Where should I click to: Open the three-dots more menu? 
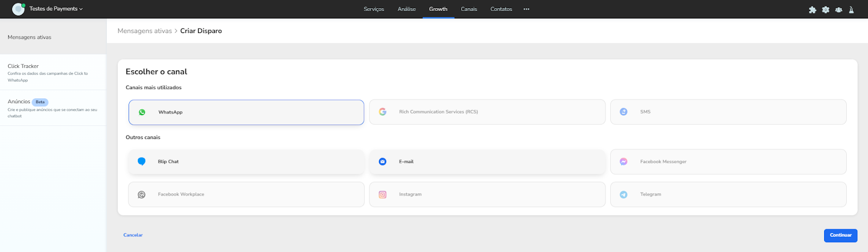coord(526,9)
